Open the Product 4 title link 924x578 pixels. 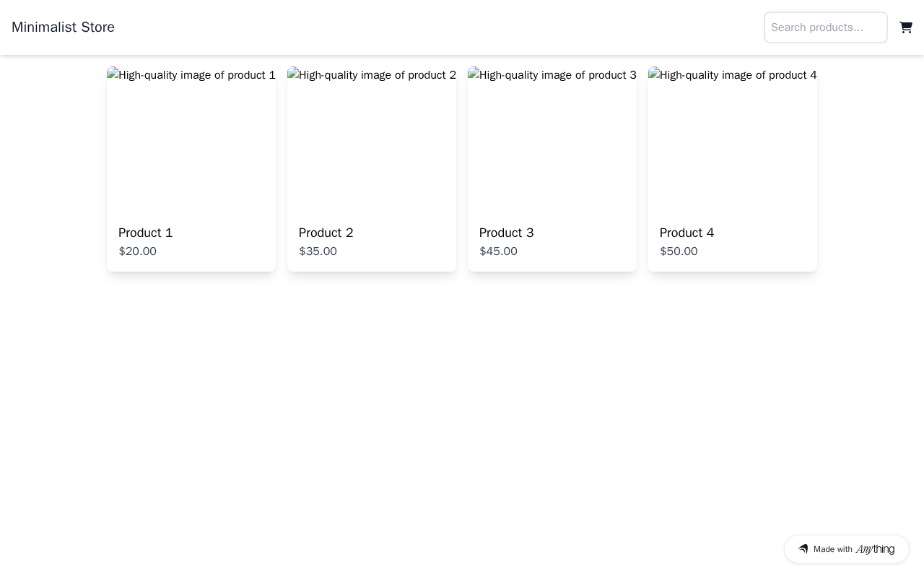coord(687,233)
